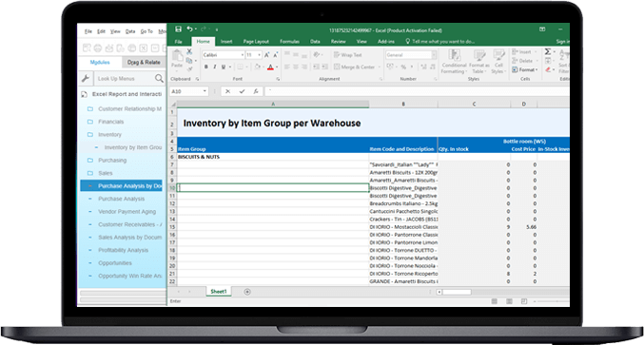
Task: Add a new sheet with the plus icon
Action: click(247, 292)
